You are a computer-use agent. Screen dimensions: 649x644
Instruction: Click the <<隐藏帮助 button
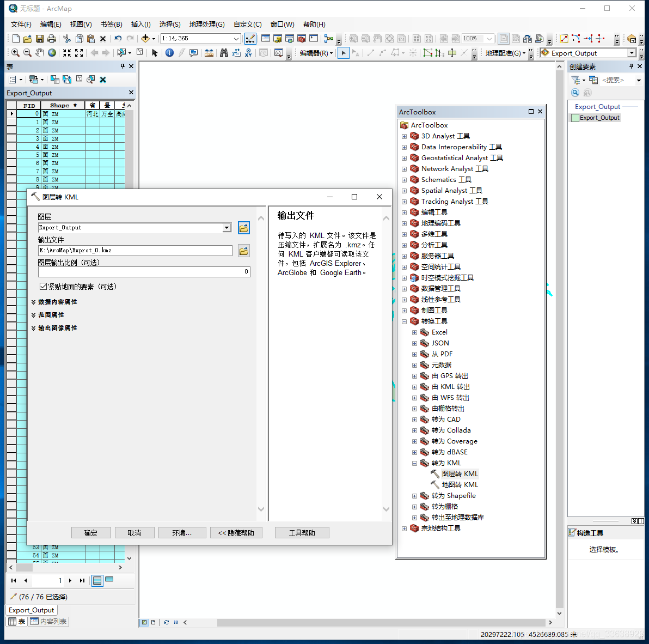point(236,533)
